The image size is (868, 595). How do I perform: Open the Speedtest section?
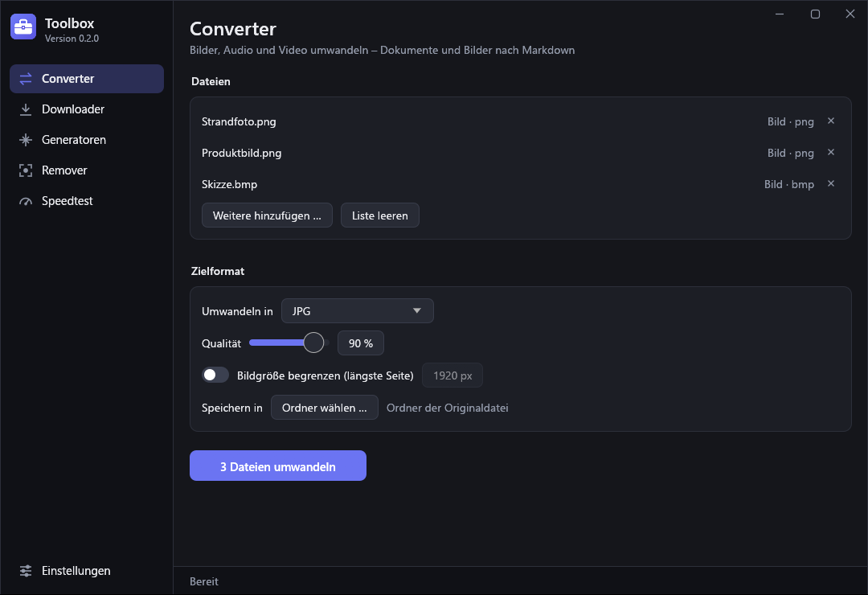[87, 200]
